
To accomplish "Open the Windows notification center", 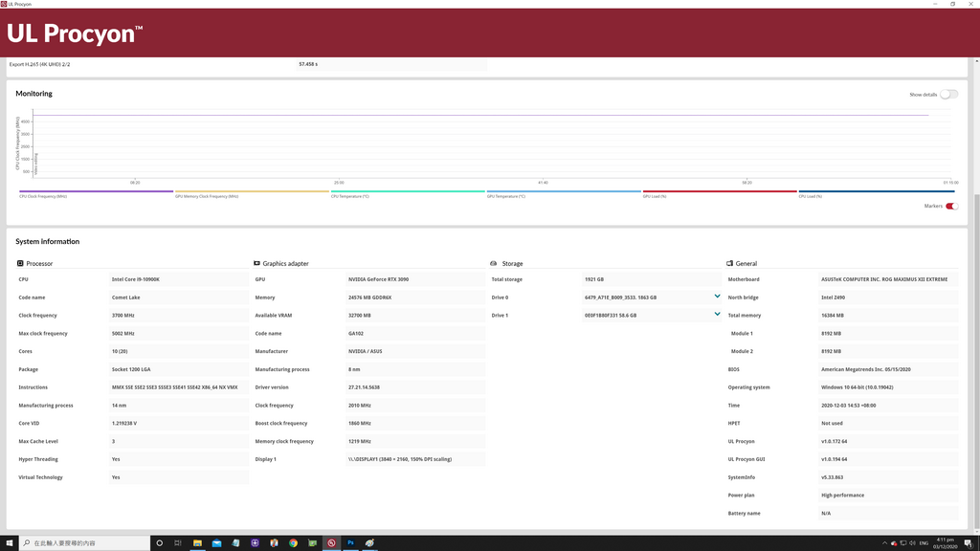I will (x=969, y=543).
